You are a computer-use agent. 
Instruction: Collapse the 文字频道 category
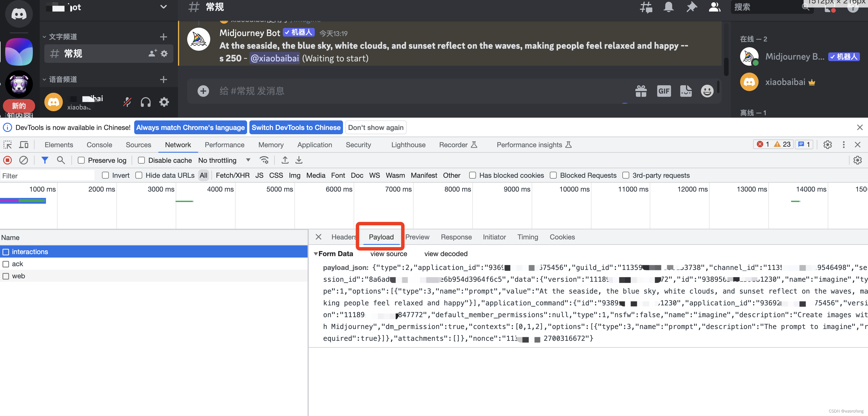pyautogui.click(x=60, y=37)
